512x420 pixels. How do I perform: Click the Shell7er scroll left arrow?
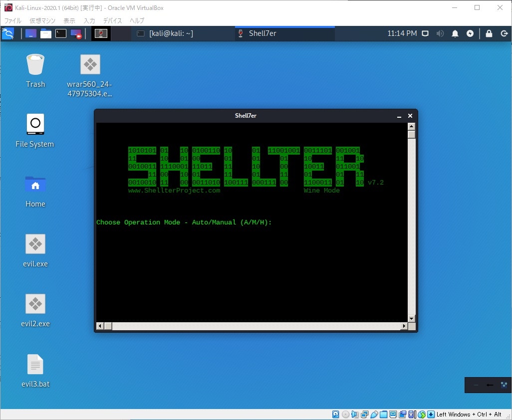point(100,326)
